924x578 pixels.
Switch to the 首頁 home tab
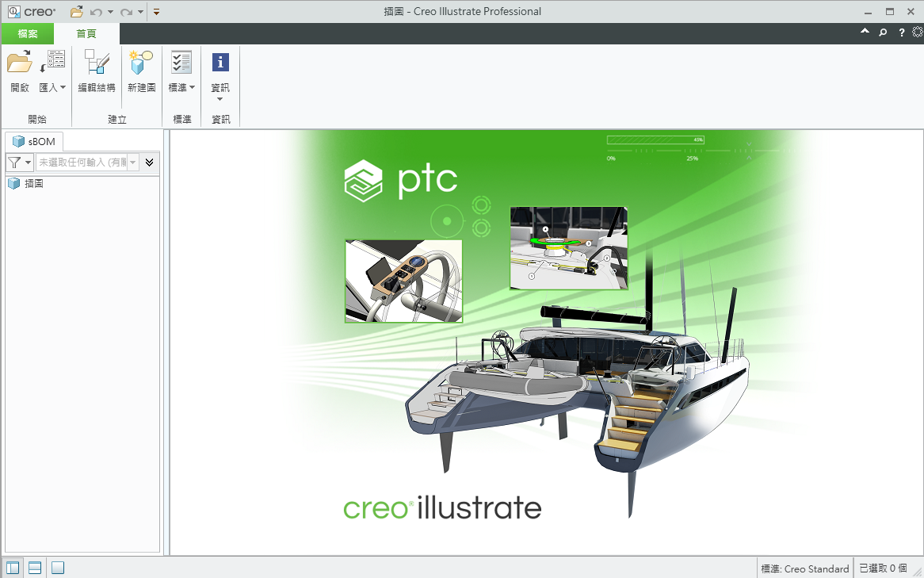pos(86,33)
